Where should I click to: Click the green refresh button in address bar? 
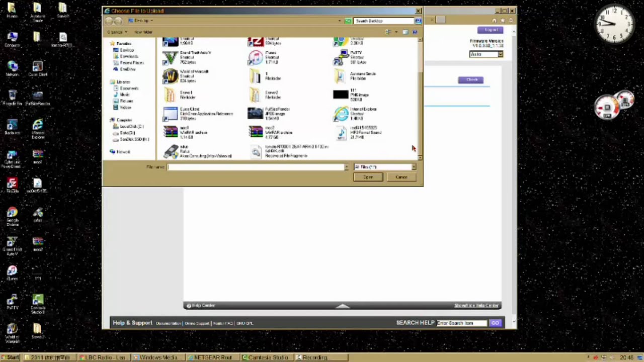[x=348, y=21]
